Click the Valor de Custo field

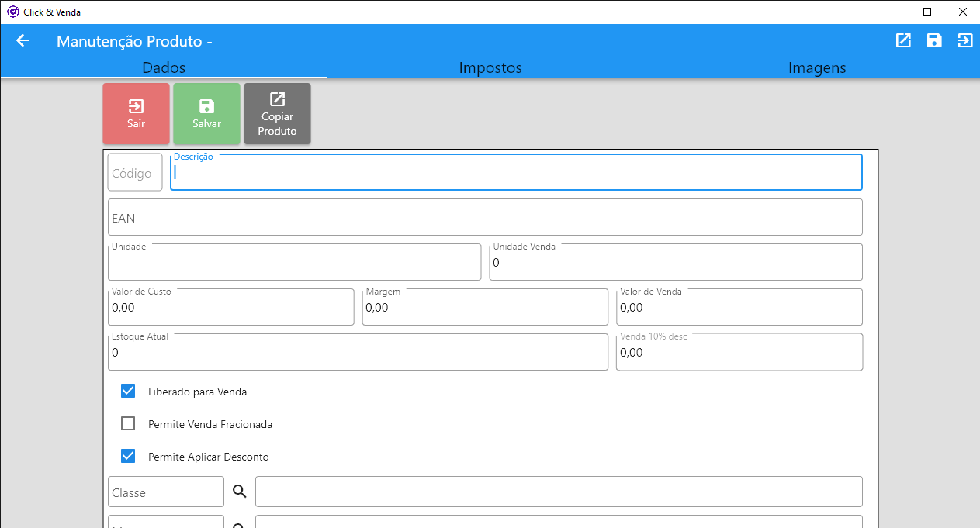(230, 308)
